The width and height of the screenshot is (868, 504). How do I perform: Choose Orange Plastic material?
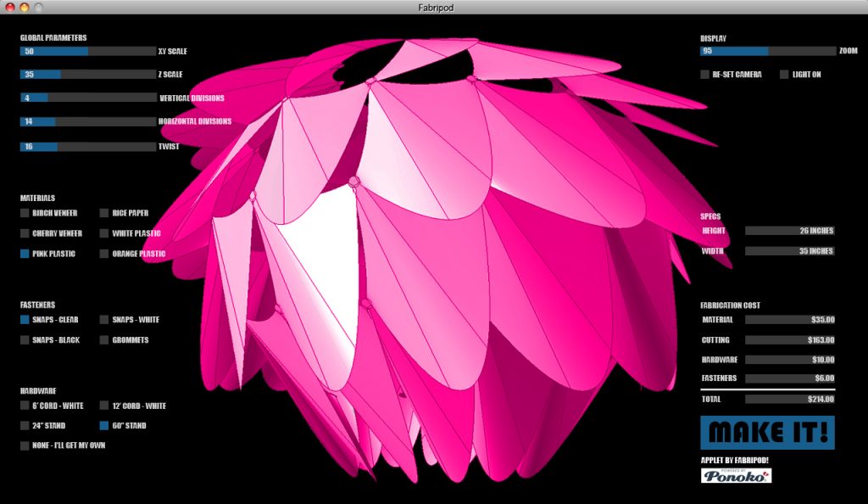[104, 254]
